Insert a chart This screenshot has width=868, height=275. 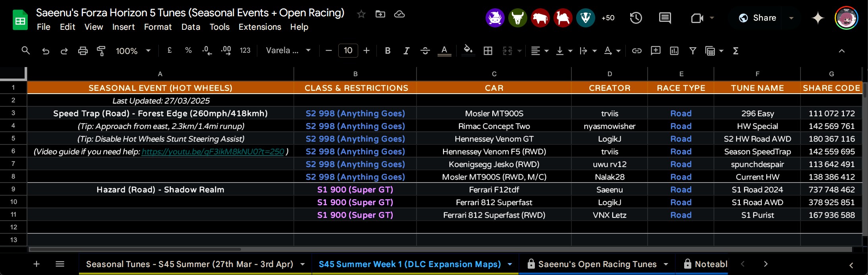point(674,51)
